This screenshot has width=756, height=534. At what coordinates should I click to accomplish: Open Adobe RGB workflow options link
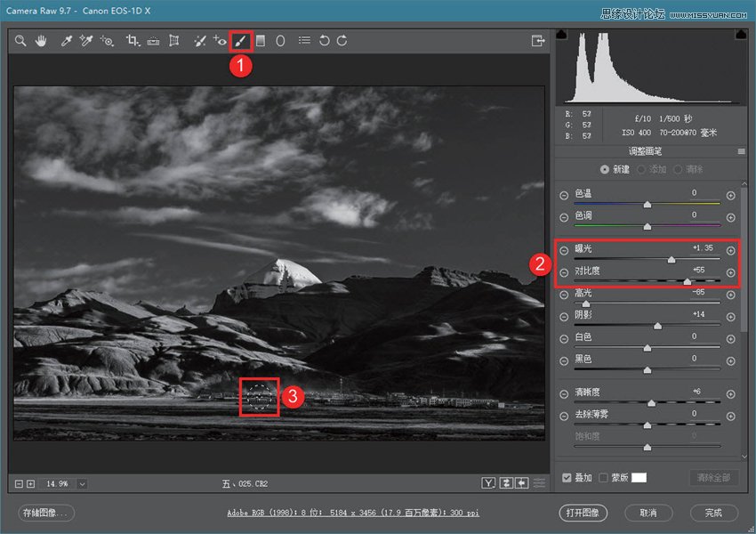point(353,513)
